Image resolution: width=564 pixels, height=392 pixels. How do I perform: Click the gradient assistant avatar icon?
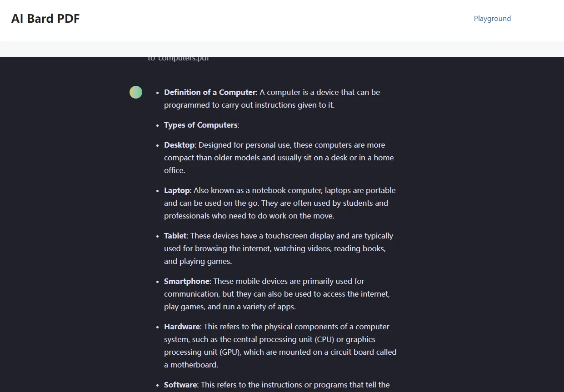[x=136, y=92]
